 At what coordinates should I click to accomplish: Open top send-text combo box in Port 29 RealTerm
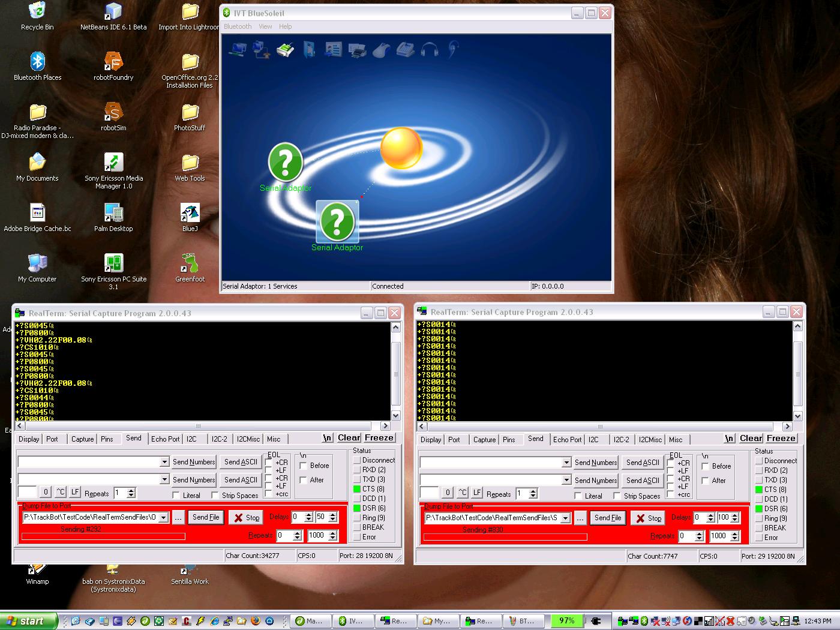[566, 463]
